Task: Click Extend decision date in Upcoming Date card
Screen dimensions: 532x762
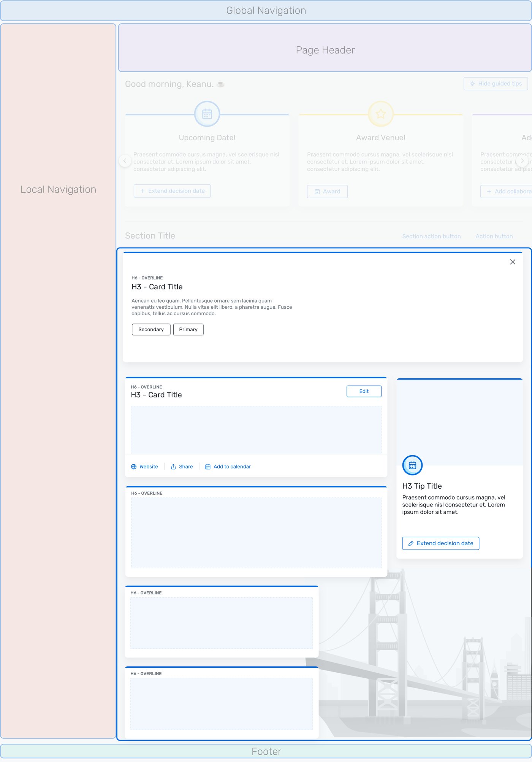Action: [172, 191]
